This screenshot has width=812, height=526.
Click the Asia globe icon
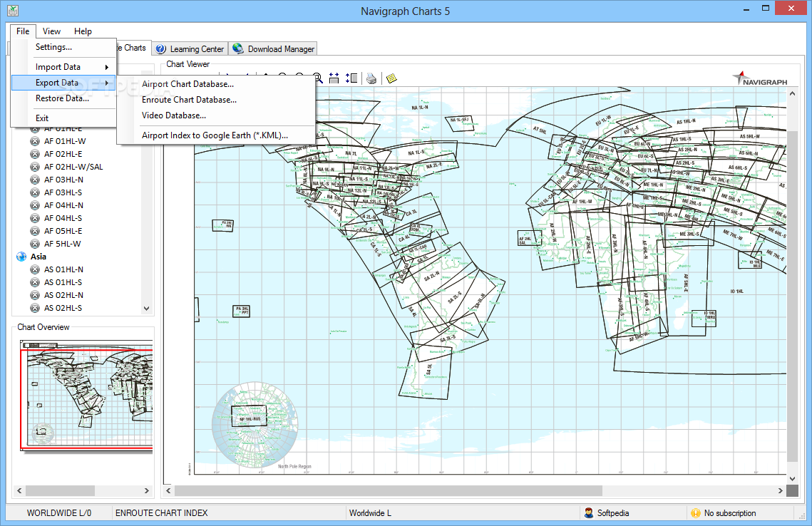[x=21, y=257]
